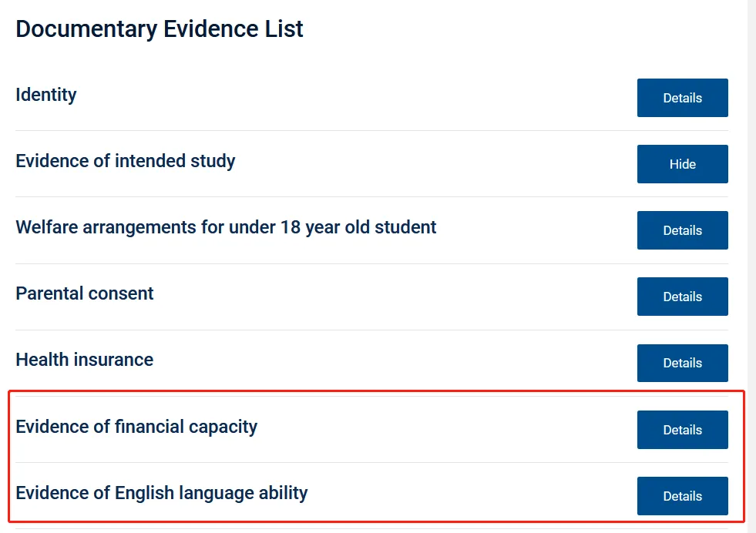The image size is (756, 533).
Task: Select the 'Parental consent' row title
Action: (x=85, y=293)
